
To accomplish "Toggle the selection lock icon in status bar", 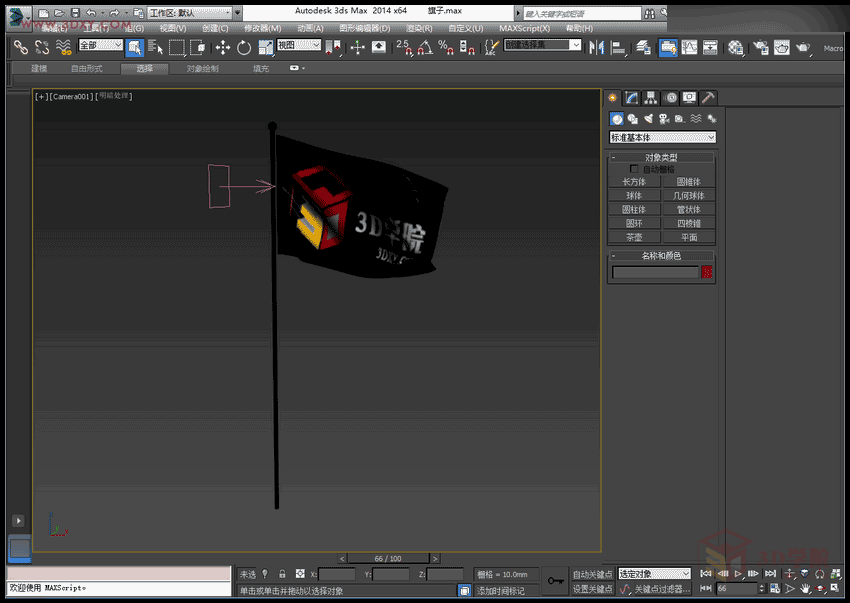I will coord(281,574).
